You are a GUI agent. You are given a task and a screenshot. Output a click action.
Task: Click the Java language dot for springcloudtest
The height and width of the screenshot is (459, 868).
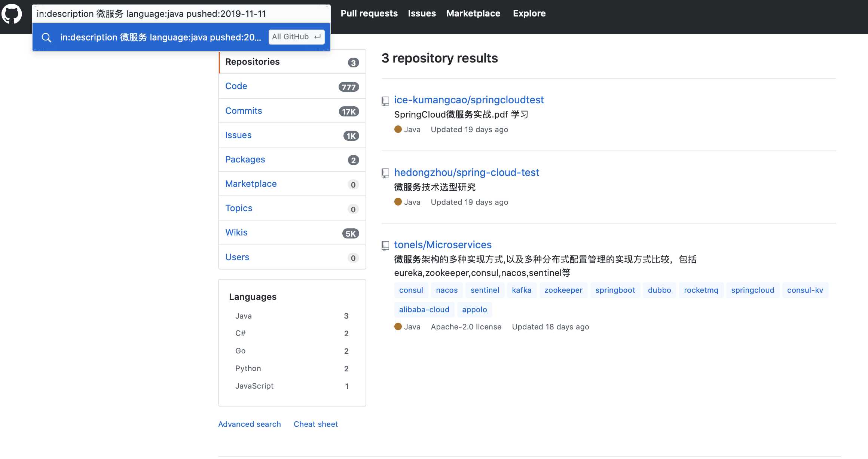pos(398,129)
